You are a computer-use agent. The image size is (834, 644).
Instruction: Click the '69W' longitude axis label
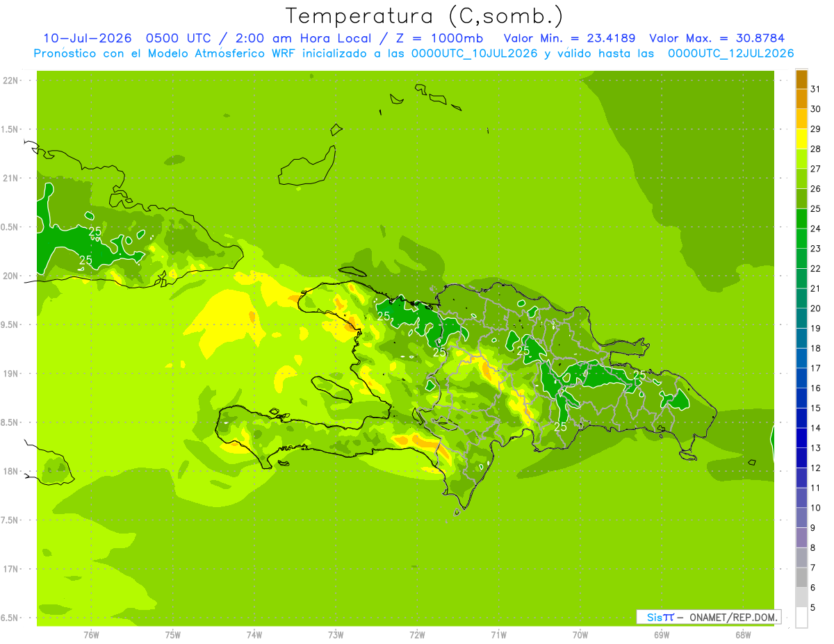(662, 634)
